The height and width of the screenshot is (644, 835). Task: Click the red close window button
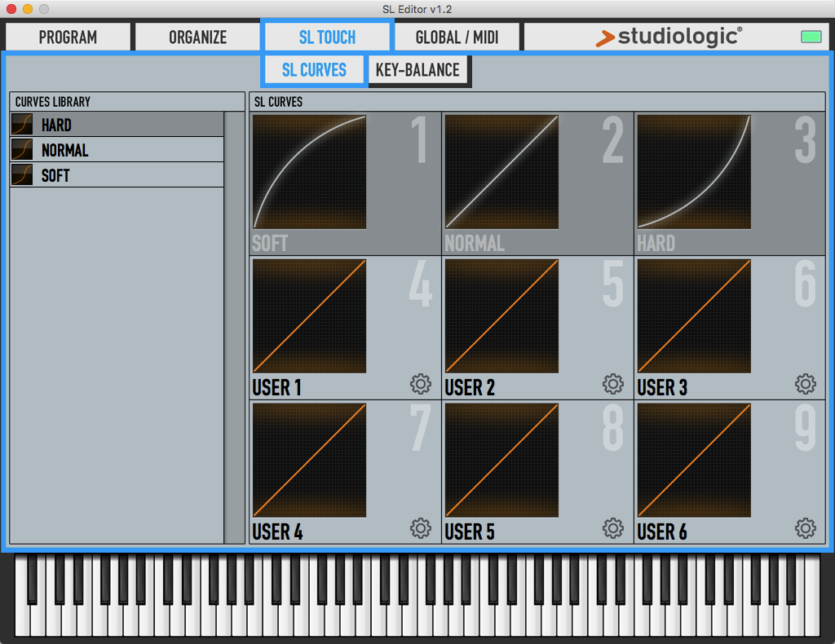11,8
